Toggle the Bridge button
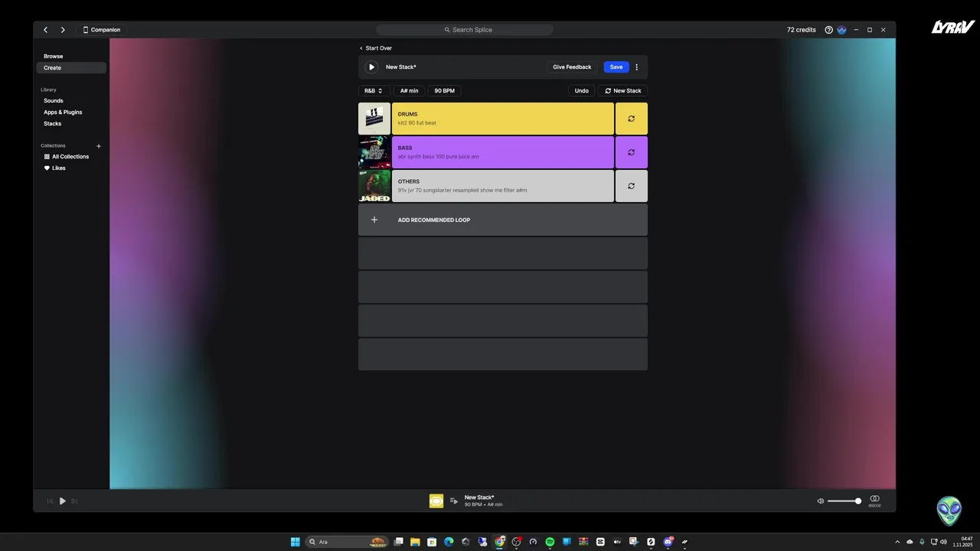This screenshot has height=551, width=980. coord(874,500)
